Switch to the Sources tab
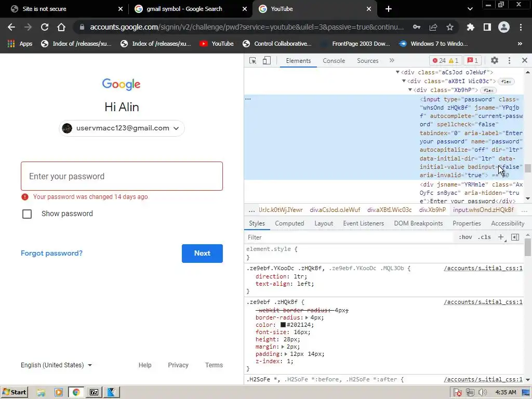The image size is (532, 399). [367, 61]
